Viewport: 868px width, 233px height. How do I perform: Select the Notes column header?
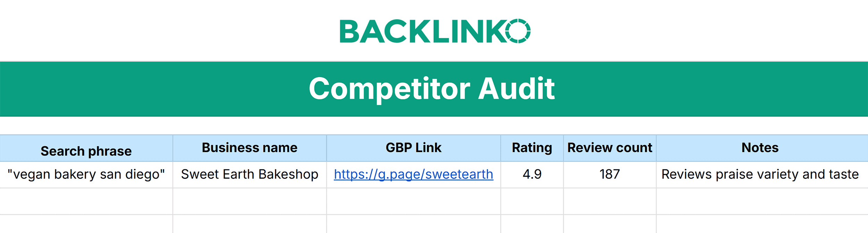(760, 148)
